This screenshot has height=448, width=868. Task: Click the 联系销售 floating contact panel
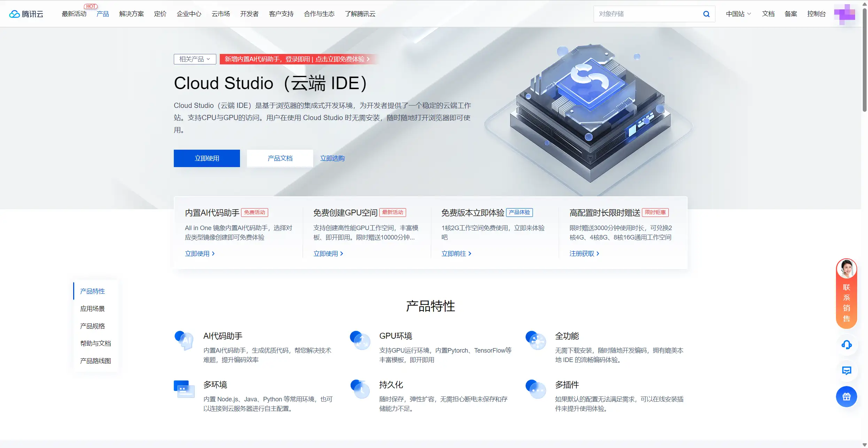tap(847, 301)
